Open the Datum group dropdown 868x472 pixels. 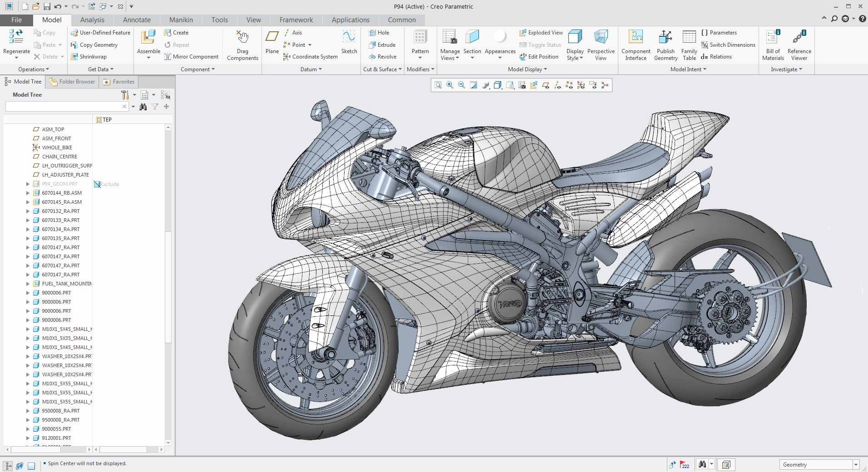tap(311, 69)
